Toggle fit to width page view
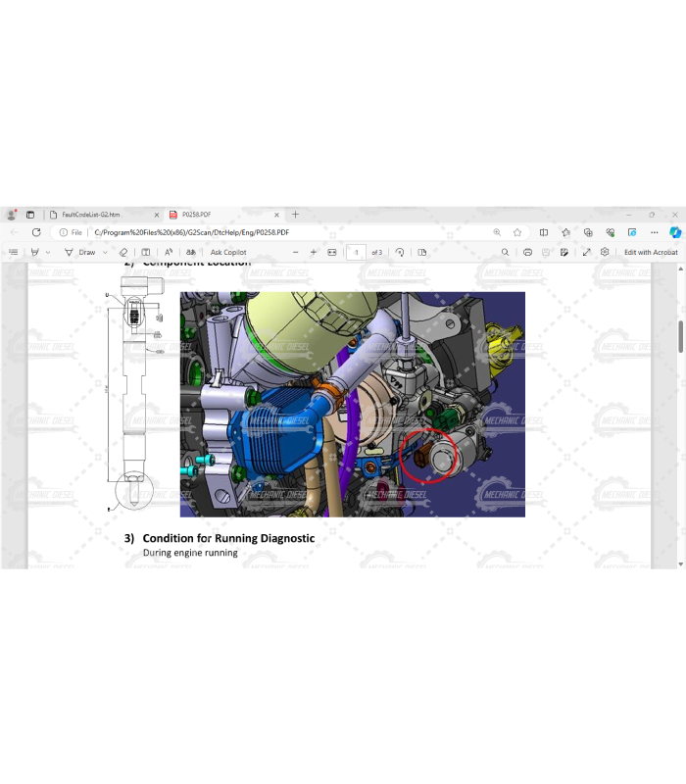 coord(332,252)
